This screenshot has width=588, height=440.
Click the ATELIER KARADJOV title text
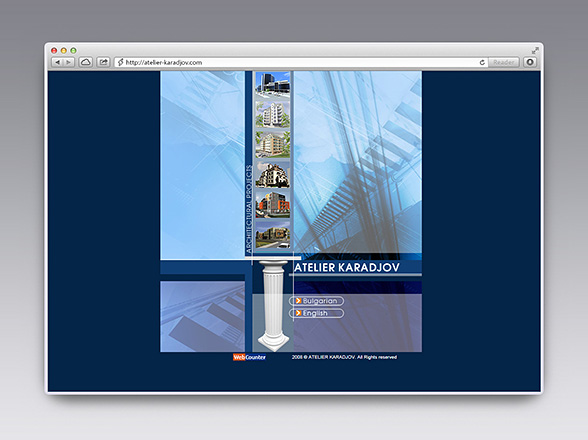[347, 267]
